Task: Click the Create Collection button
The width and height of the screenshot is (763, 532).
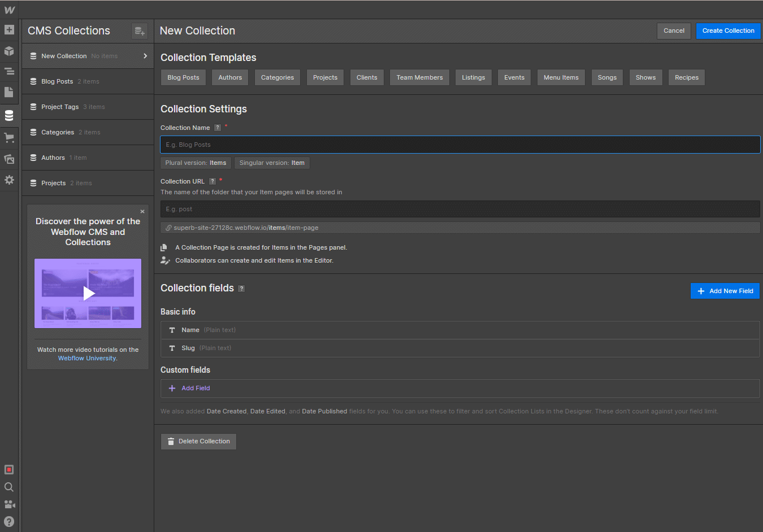Action: click(728, 31)
